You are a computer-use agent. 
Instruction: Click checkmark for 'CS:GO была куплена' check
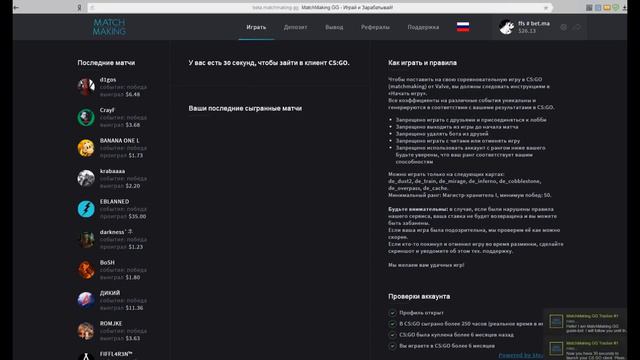point(392,335)
